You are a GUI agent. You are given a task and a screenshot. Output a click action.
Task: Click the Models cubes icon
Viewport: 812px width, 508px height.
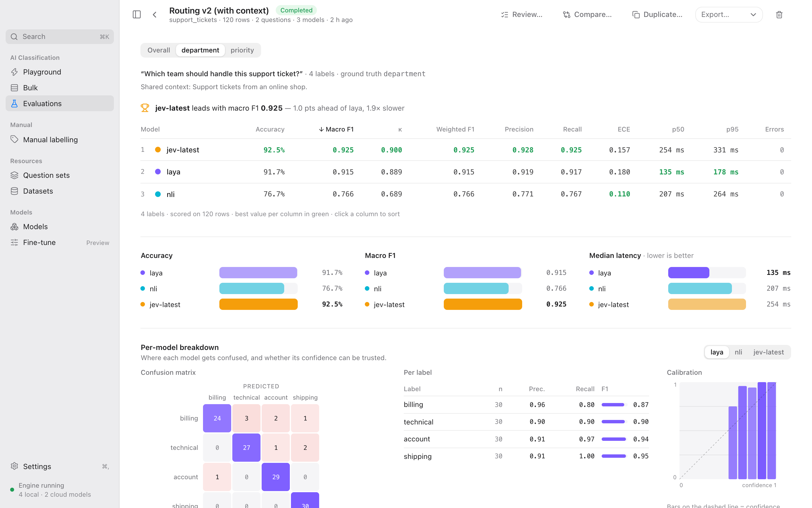(14, 226)
